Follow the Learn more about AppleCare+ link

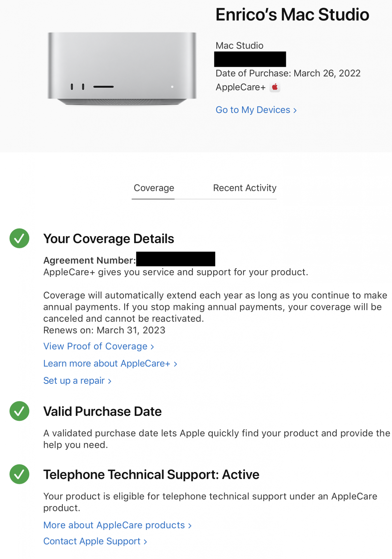[x=110, y=363]
